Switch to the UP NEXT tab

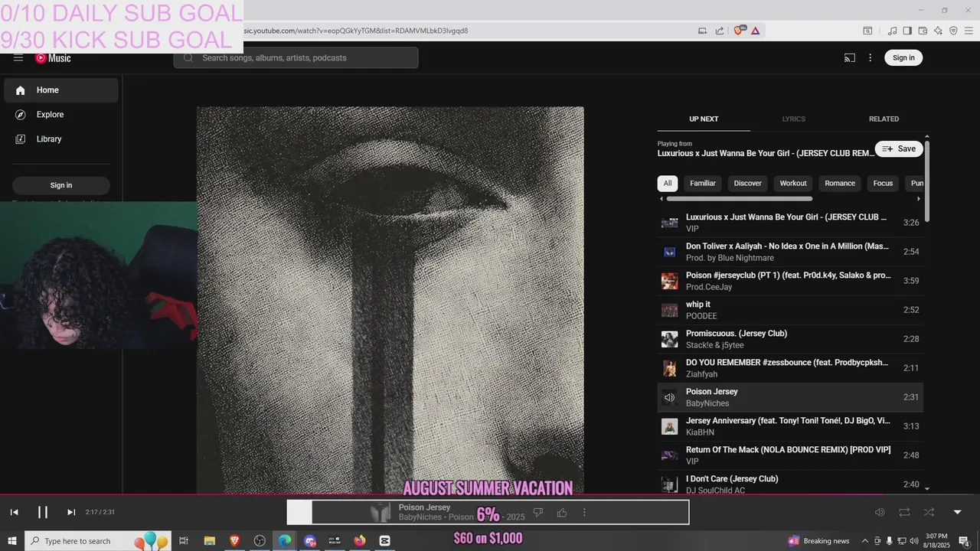pyautogui.click(x=704, y=119)
